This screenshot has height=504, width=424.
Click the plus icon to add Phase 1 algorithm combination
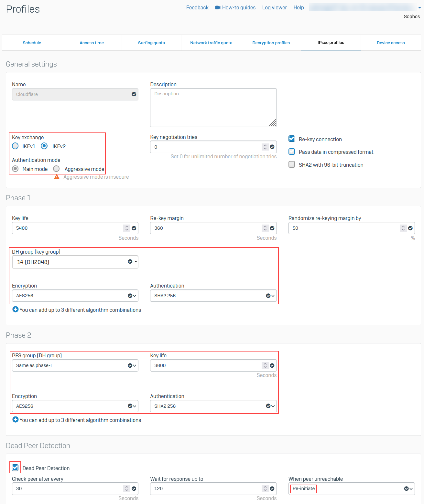tap(15, 309)
